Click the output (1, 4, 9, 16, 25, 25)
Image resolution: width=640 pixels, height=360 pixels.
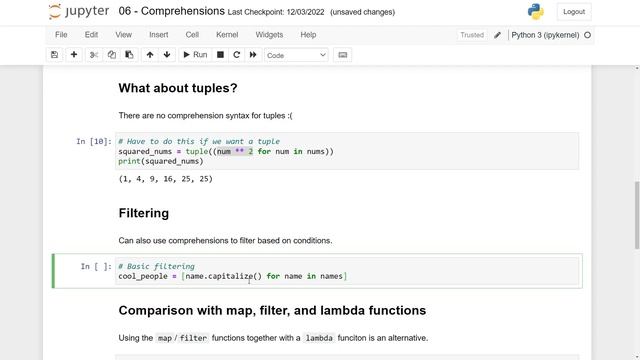click(166, 179)
